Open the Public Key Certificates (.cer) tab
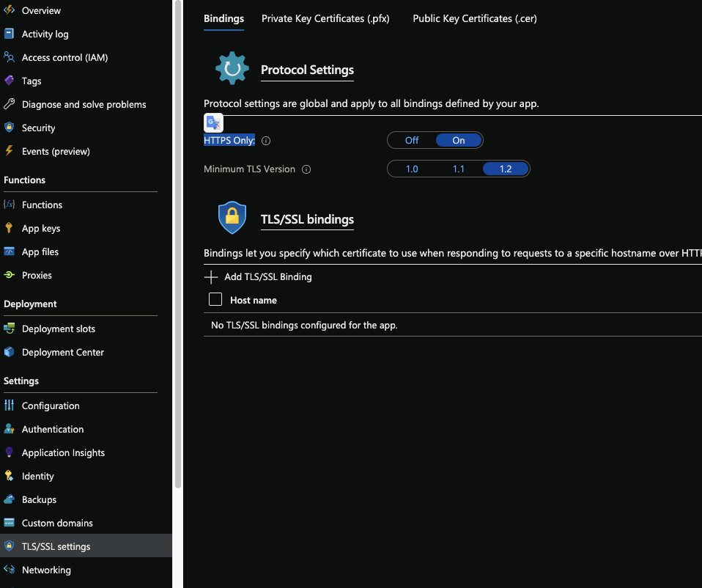 475,18
